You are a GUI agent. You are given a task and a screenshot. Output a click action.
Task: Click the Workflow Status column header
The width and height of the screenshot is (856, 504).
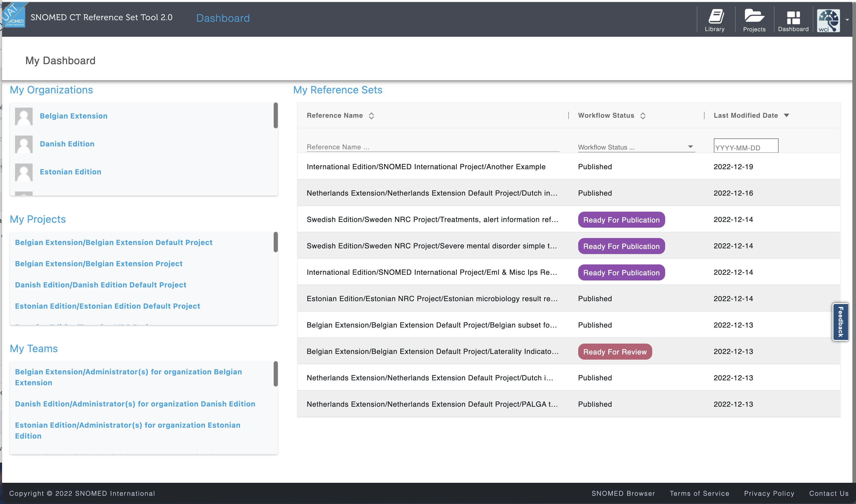pos(606,115)
